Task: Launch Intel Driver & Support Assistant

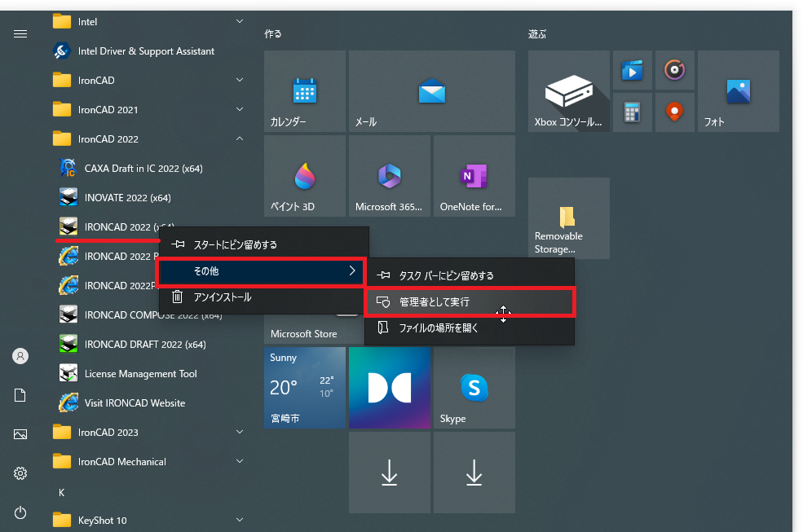Action: (147, 51)
